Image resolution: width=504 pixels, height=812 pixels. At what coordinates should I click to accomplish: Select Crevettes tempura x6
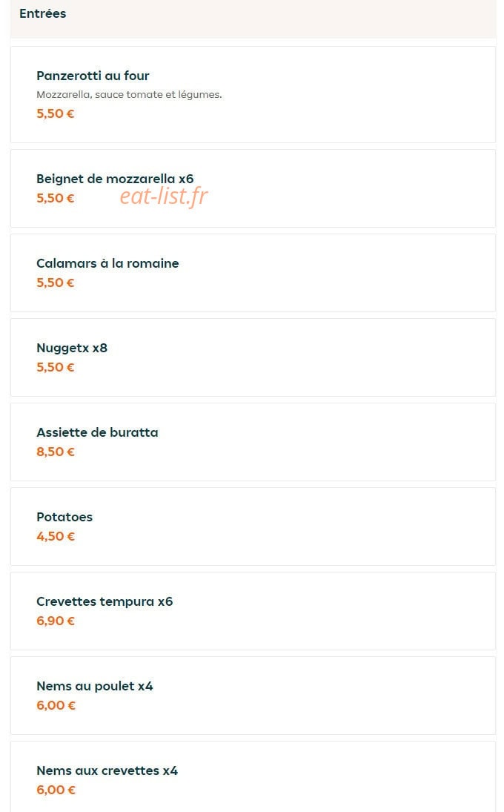pos(253,610)
